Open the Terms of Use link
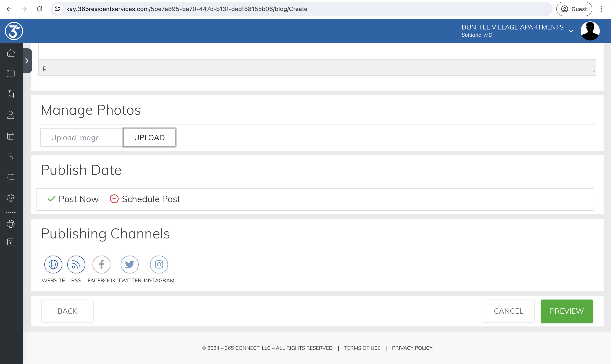This screenshot has height=364, width=611. [x=362, y=348]
